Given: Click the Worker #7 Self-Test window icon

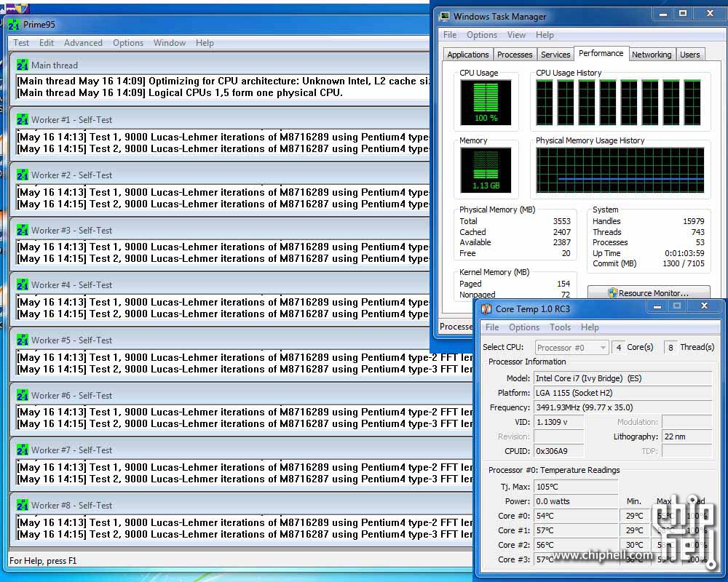Looking at the screenshot, I should pos(23,450).
